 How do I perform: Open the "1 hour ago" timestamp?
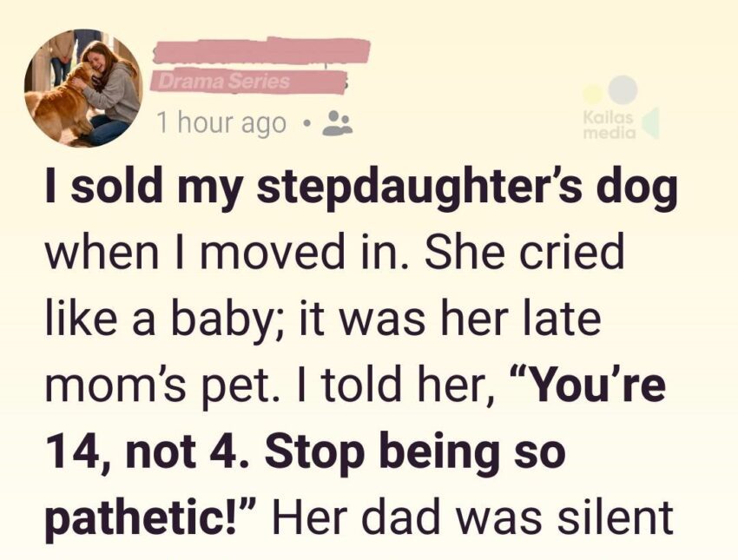[x=221, y=124]
